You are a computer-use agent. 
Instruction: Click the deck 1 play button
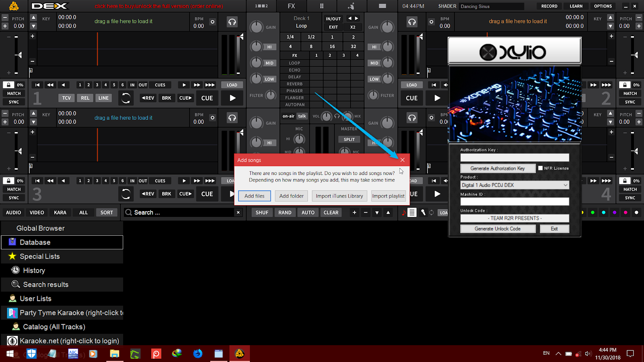coord(232,98)
